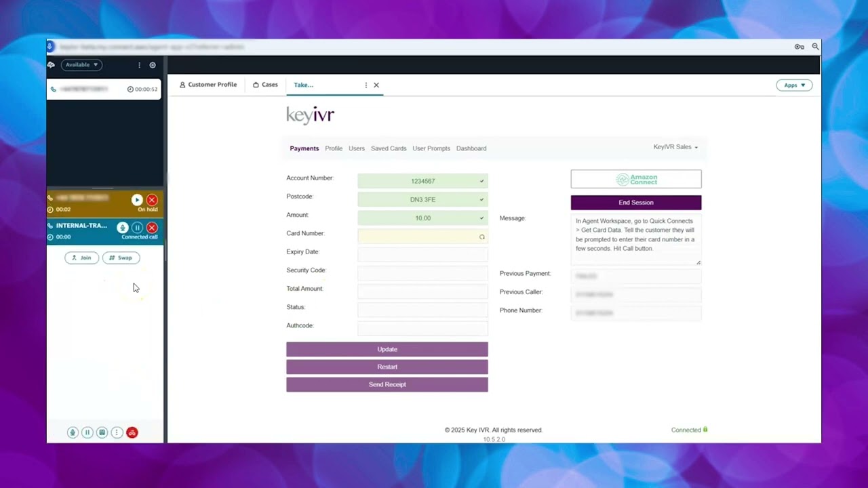868x488 pixels.
Task: Click the browser tab's microphone icon
Action: (50, 46)
